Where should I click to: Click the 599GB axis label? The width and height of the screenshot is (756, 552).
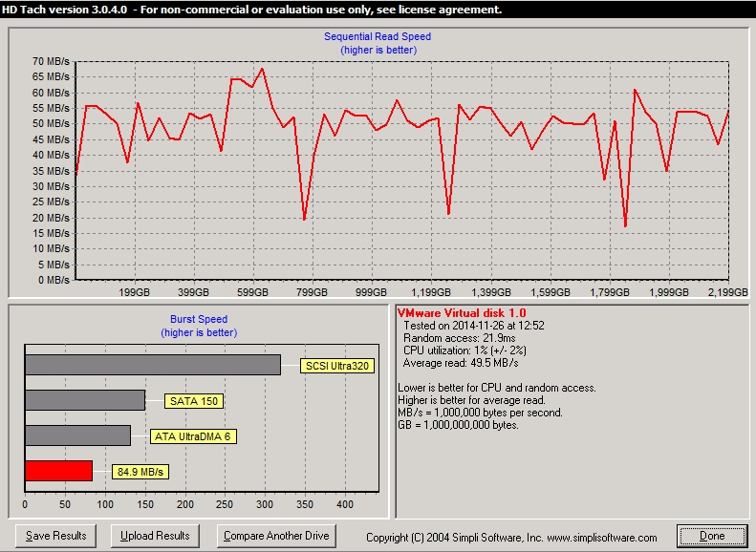pyautogui.click(x=252, y=292)
